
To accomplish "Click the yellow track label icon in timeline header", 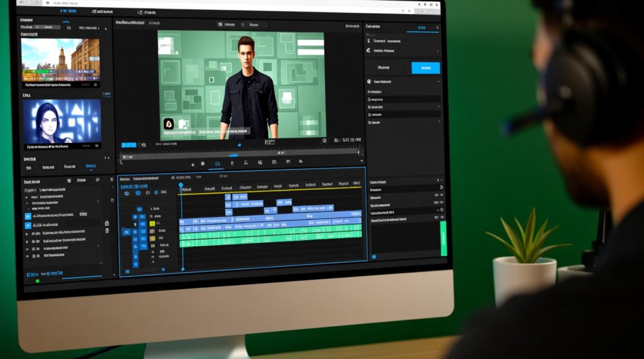I will [152, 223].
